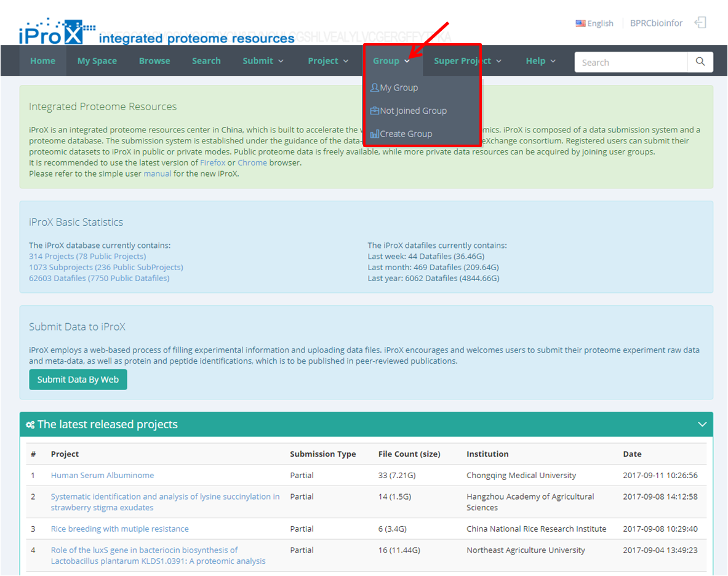Click the File Count (size) header

[409, 454]
